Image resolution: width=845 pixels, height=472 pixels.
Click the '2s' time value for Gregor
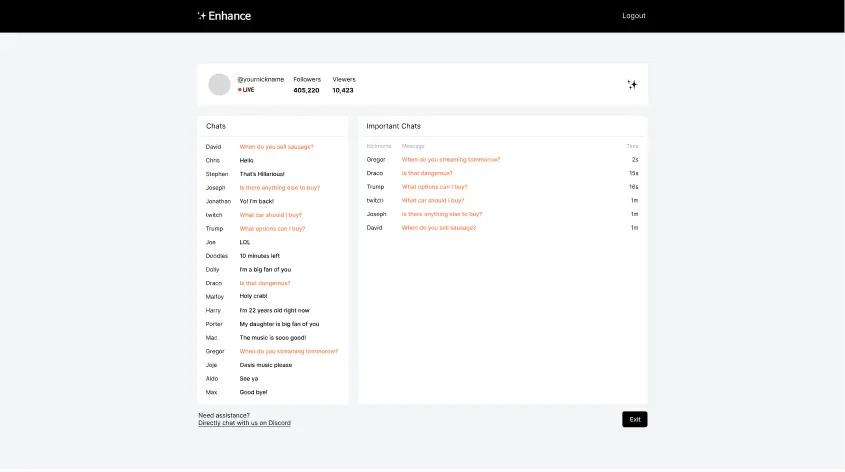635,159
